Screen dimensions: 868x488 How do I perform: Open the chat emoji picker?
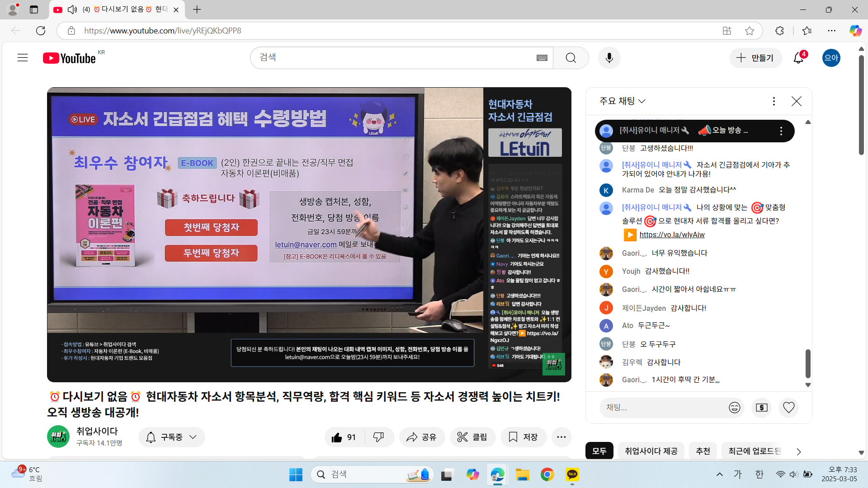[x=735, y=408]
